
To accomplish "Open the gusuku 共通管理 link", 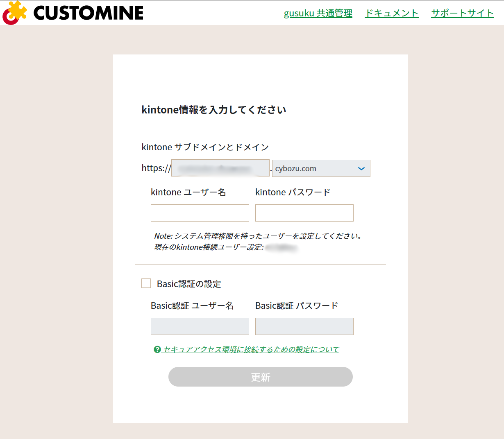I will coord(318,13).
